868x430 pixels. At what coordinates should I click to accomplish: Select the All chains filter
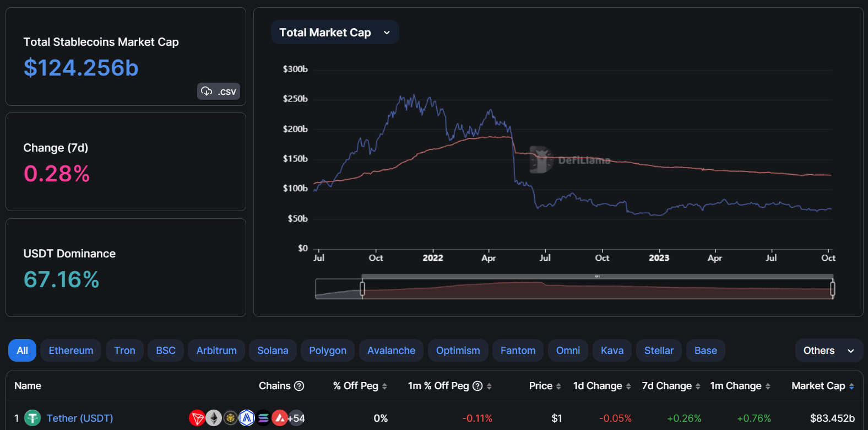(x=22, y=351)
